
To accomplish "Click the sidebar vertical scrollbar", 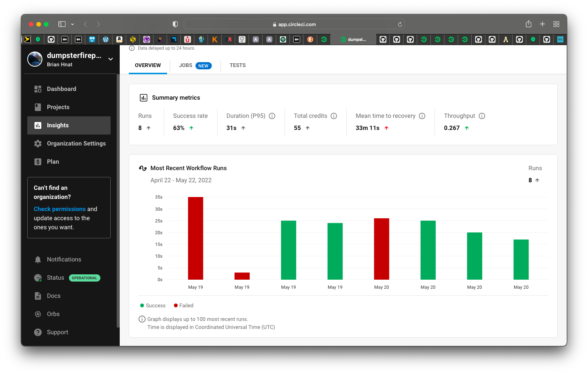I will (x=118, y=201).
